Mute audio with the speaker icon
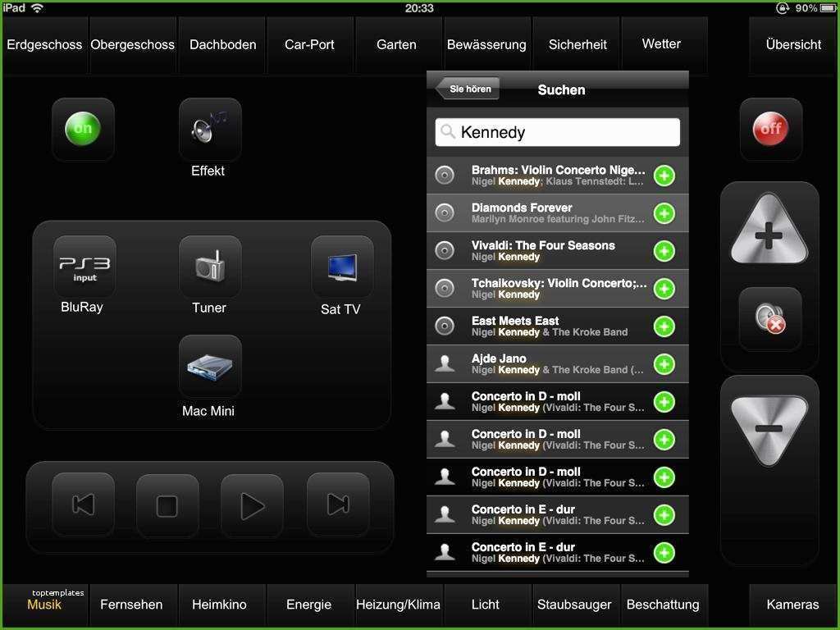Screen dimensions: 840x630 (769, 318)
